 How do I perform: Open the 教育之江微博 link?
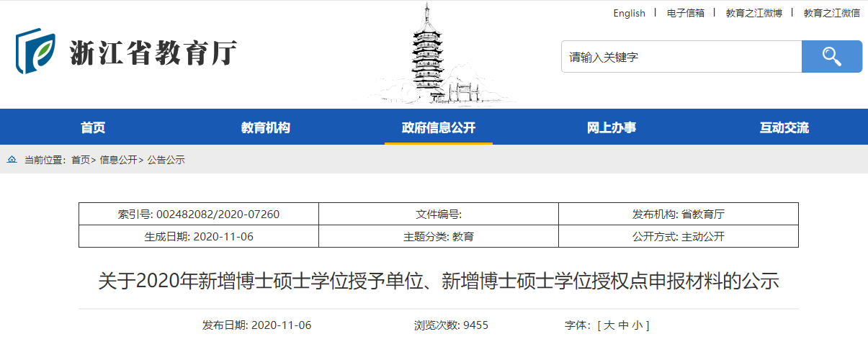tap(753, 13)
